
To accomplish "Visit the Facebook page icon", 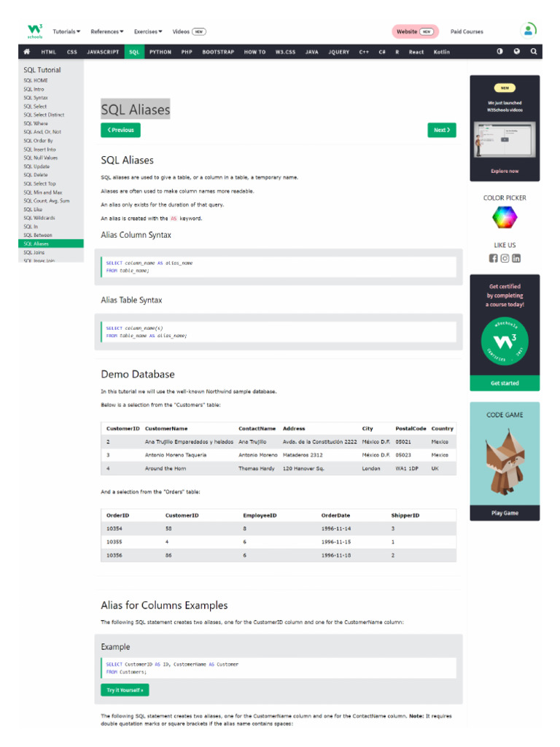I will (x=494, y=258).
